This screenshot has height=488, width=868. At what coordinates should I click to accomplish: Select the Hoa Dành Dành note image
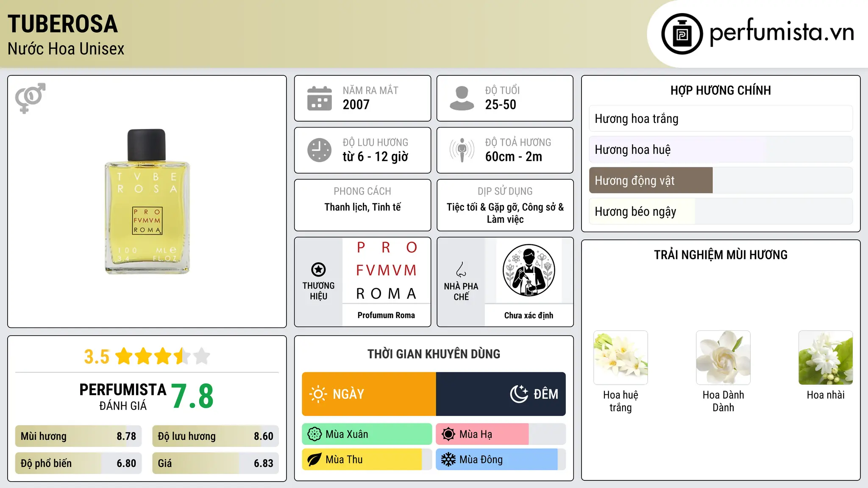pyautogui.click(x=723, y=358)
